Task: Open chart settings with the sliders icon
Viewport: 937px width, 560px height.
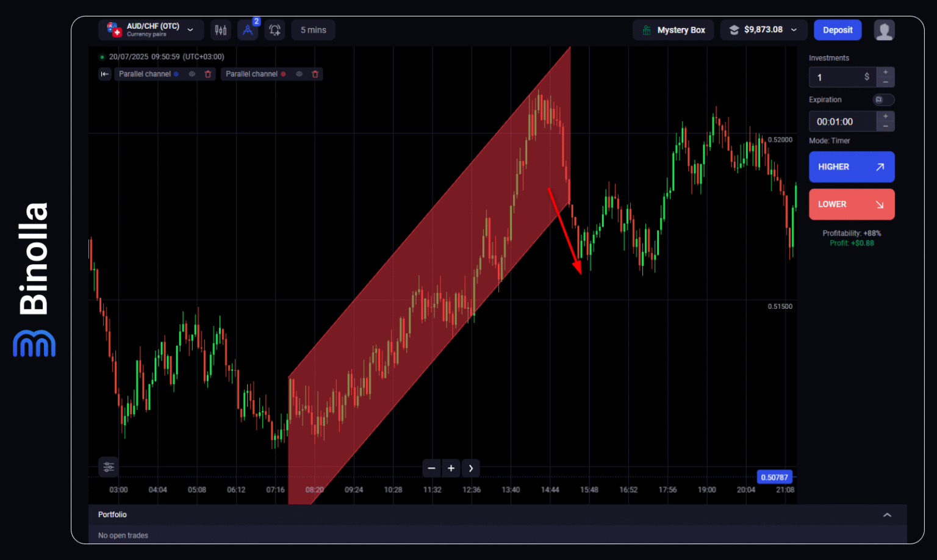Action: point(109,467)
